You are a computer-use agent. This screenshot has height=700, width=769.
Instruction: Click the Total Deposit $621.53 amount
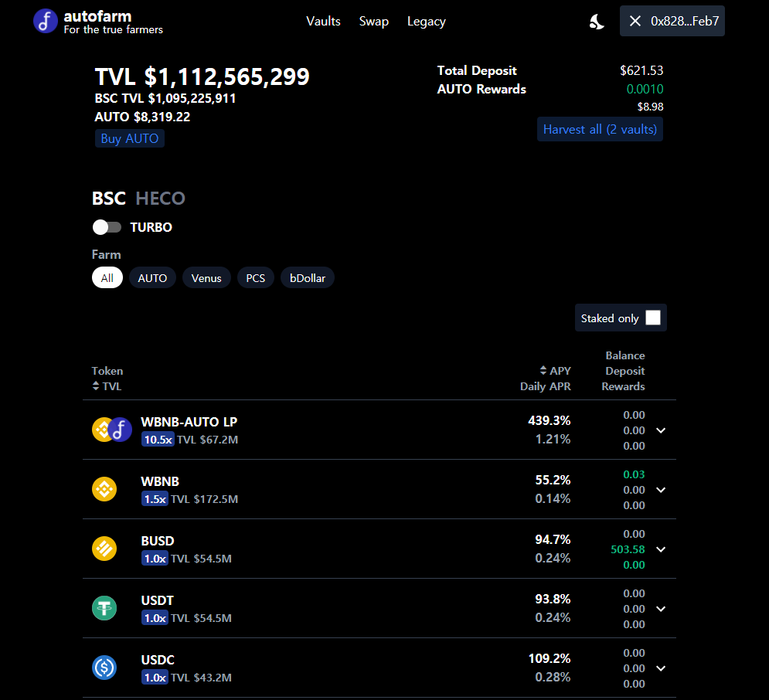coord(641,70)
